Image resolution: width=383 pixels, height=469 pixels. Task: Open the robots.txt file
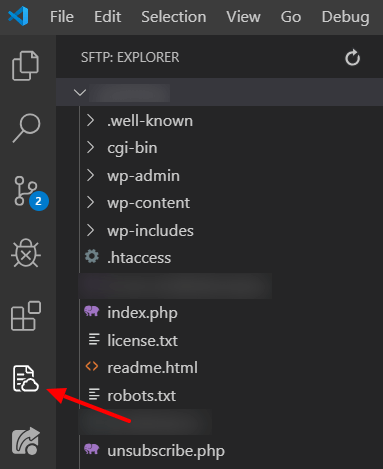[x=141, y=396]
